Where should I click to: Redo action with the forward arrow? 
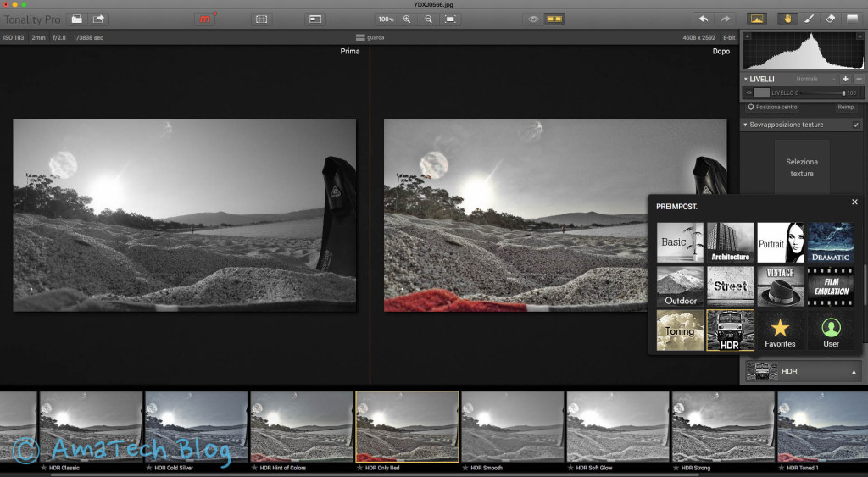[x=726, y=19]
